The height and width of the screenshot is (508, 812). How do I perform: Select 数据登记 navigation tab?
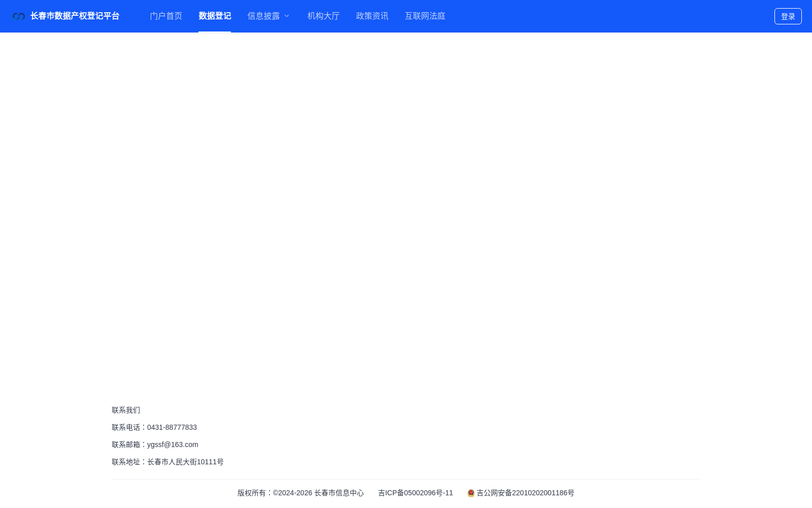point(215,16)
